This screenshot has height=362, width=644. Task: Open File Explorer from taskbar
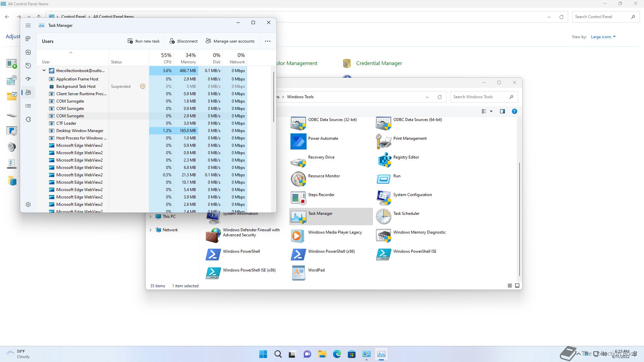(x=322, y=354)
